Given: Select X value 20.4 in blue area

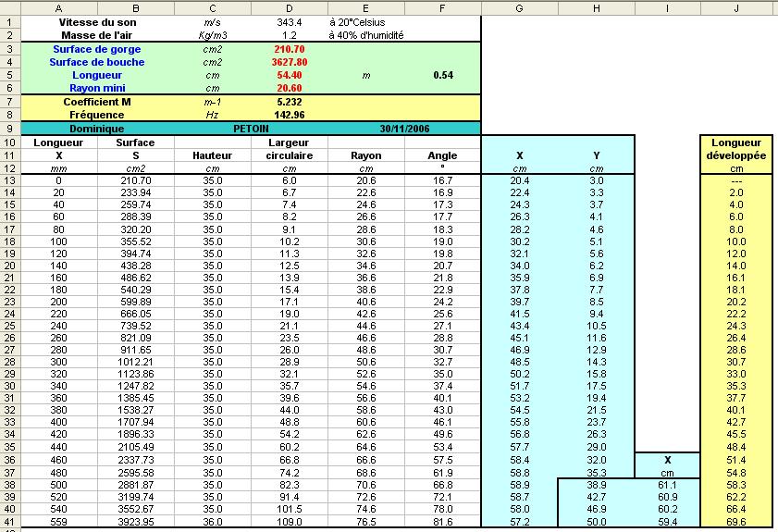Looking at the screenshot, I should pos(520,180).
